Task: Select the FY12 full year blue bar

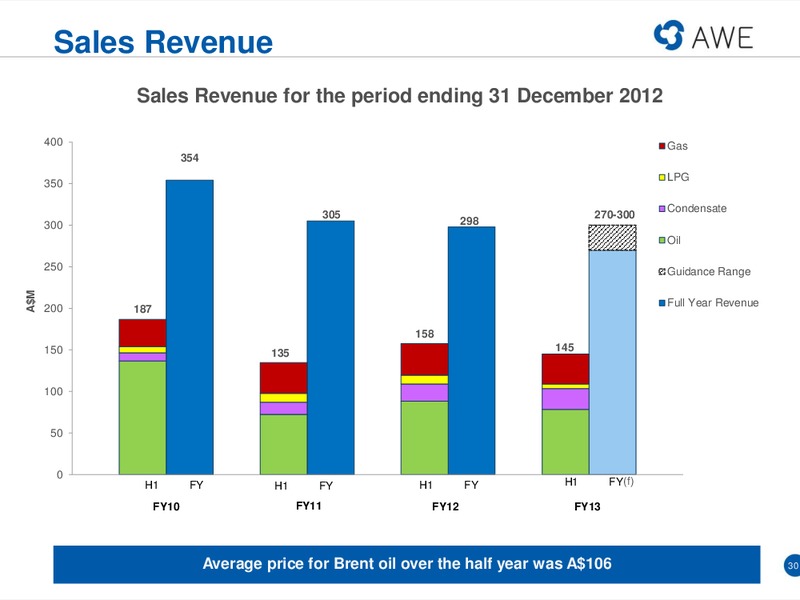Action: coord(471,351)
